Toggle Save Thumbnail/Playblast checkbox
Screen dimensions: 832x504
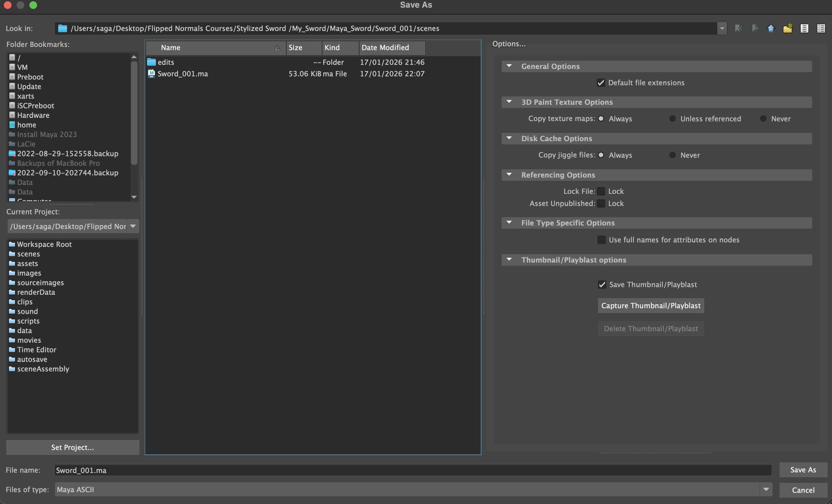coord(602,284)
